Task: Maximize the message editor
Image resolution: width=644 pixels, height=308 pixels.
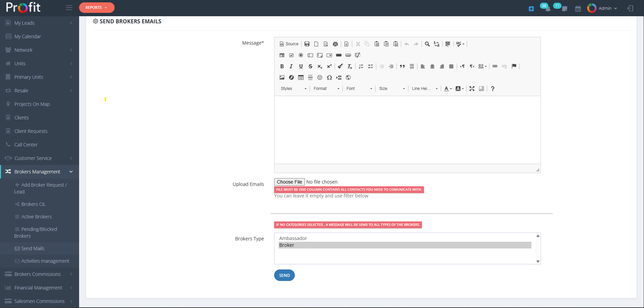Action: (472, 89)
